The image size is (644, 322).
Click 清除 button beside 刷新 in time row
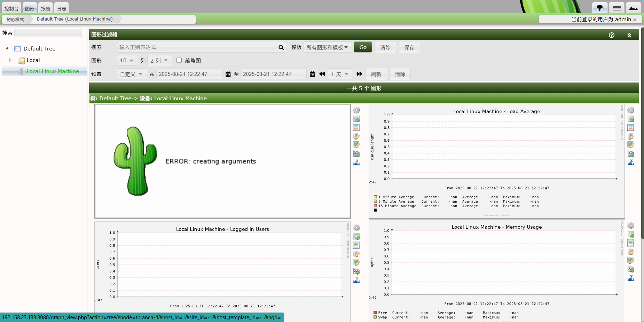coord(400,74)
